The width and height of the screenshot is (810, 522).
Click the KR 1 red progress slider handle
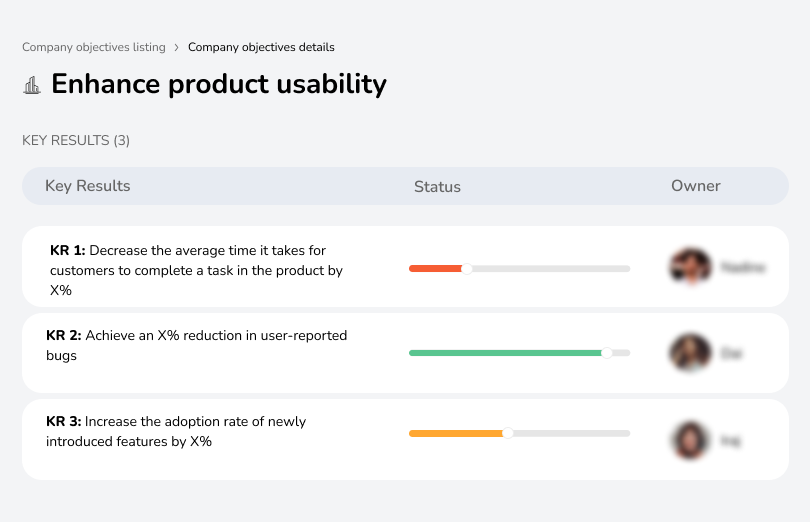(x=466, y=269)
